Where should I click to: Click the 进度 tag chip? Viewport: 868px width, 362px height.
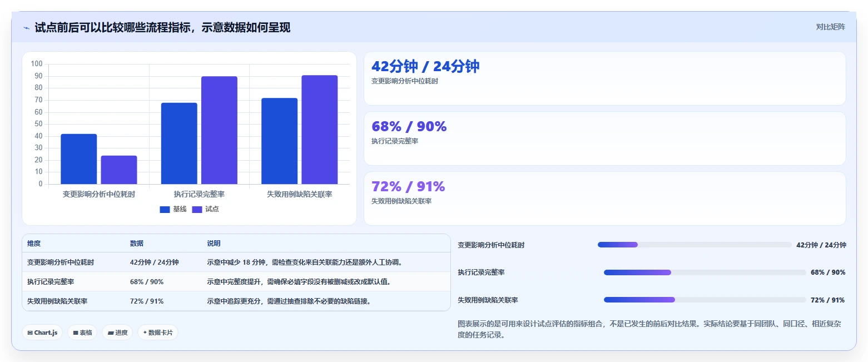point(117,333)
